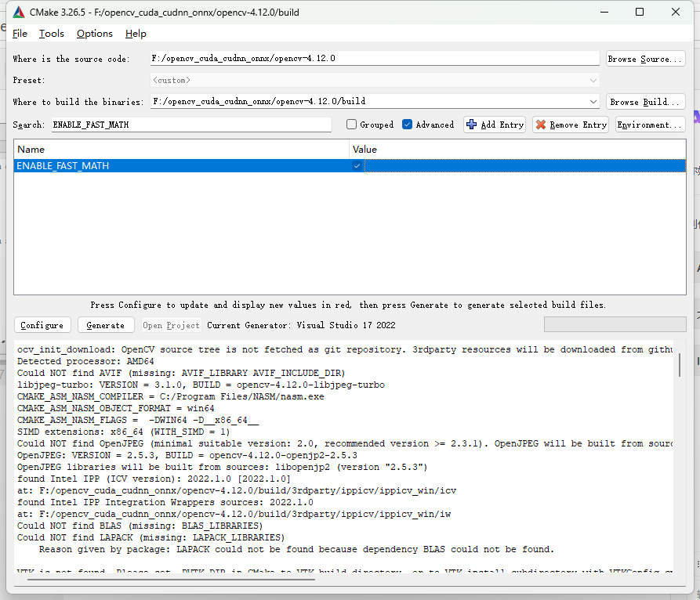Open the Environment settings button
The height and width of the screenshot is (600, 700).
[650, 125]
